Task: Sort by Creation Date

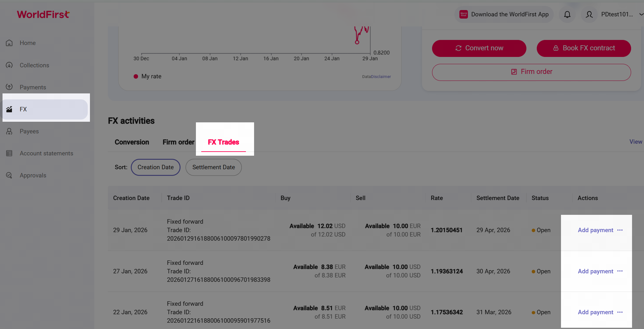Action: coord(156,167)
